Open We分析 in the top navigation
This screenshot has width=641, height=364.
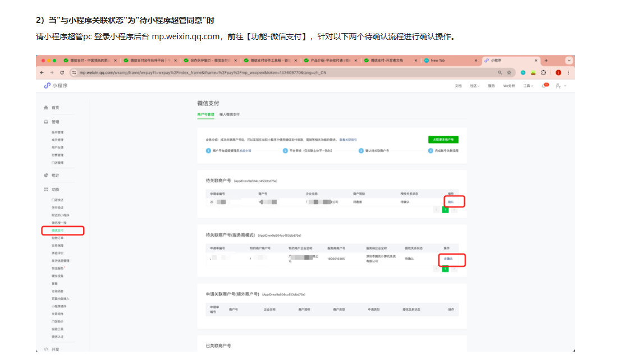tap(509, 86)
